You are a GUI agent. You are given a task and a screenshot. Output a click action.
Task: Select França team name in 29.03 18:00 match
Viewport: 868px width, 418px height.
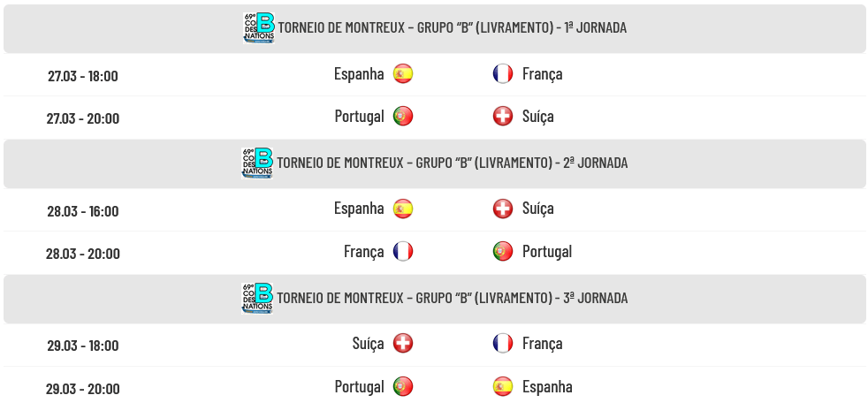tap(543, 344)
